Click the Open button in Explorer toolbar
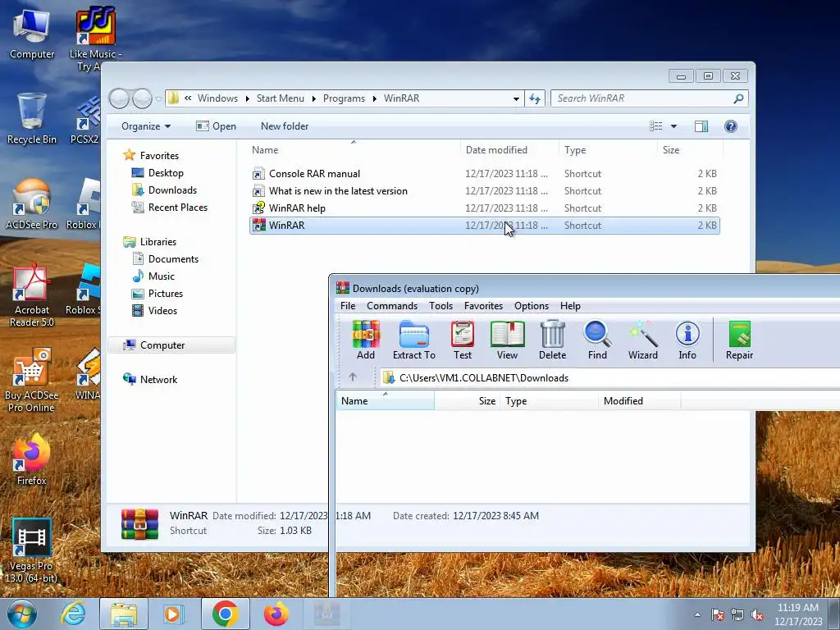 coord(216,126)
